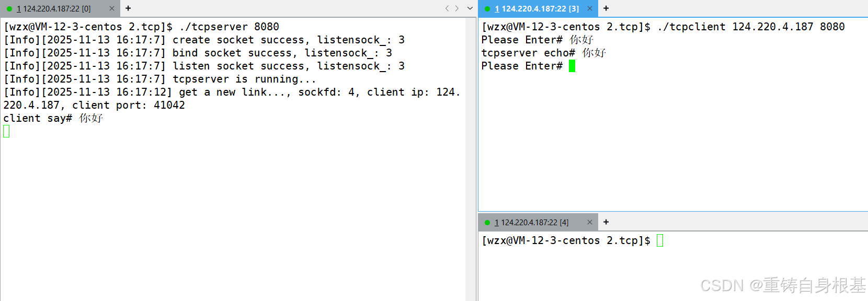Open the tab list dropdown chevron

click(470, 8)
